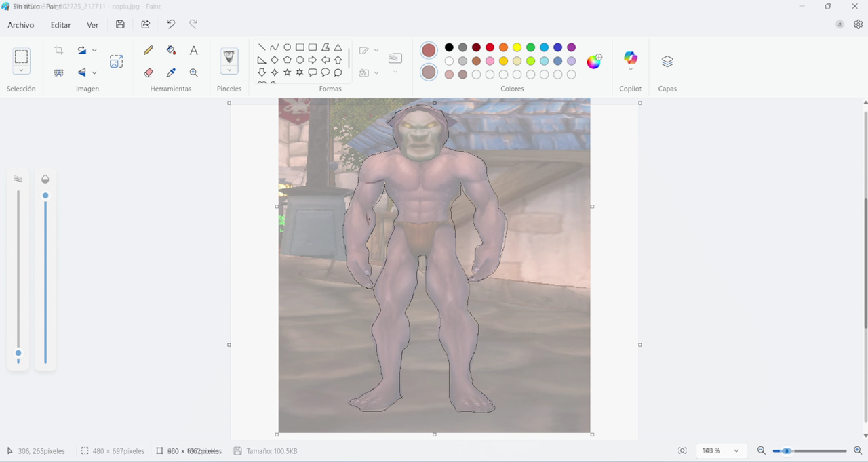Click the Fit to window icon

click(x=682, y=450)
